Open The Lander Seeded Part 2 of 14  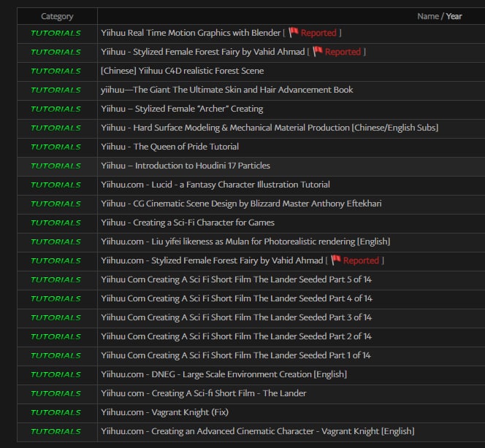[236, 336]
